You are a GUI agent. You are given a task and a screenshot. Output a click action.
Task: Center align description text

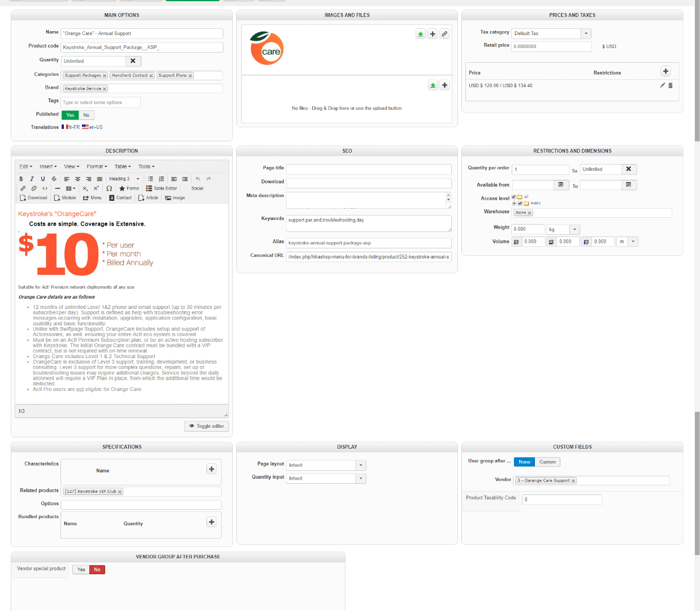(77, 179)
